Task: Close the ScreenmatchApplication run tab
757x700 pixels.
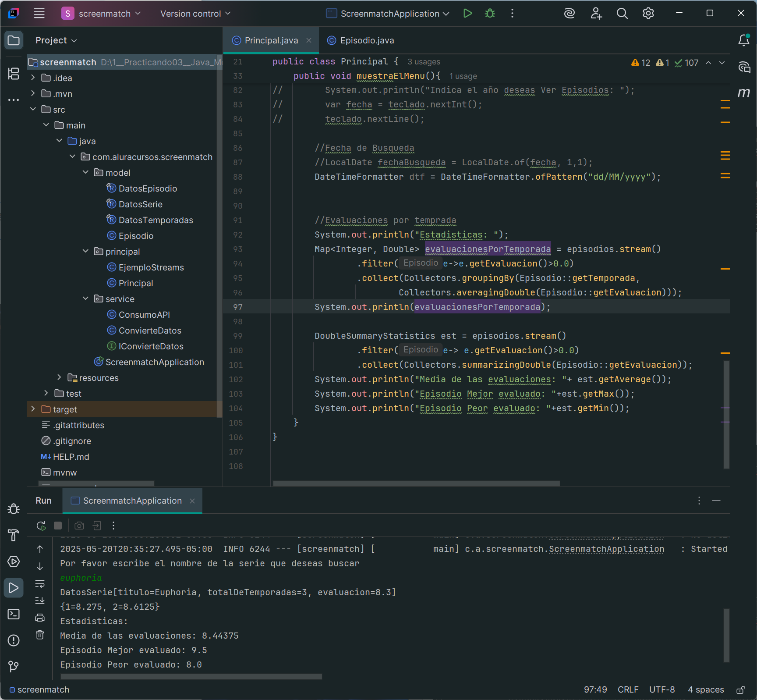Action: pyautogui.click(x=192, y=501)
